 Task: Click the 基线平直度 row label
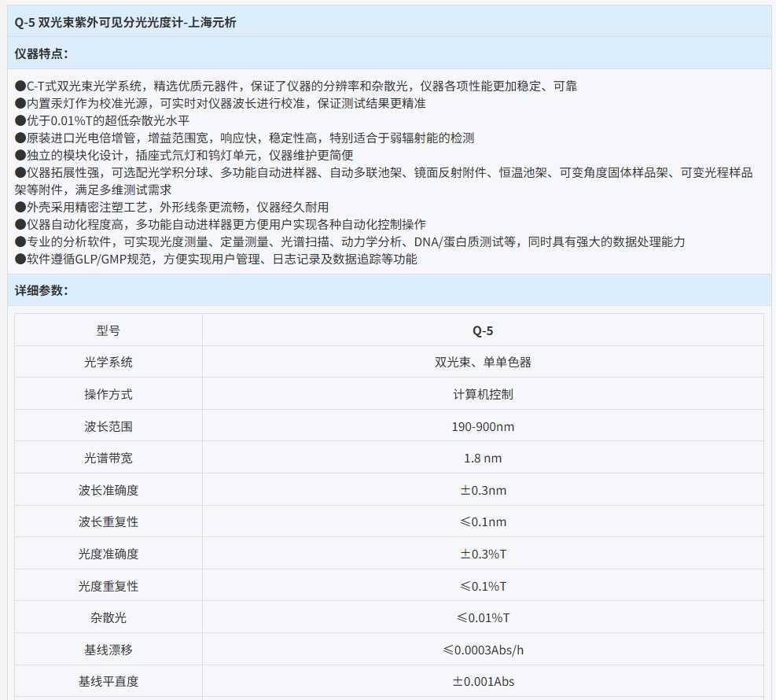click(108, 681)
